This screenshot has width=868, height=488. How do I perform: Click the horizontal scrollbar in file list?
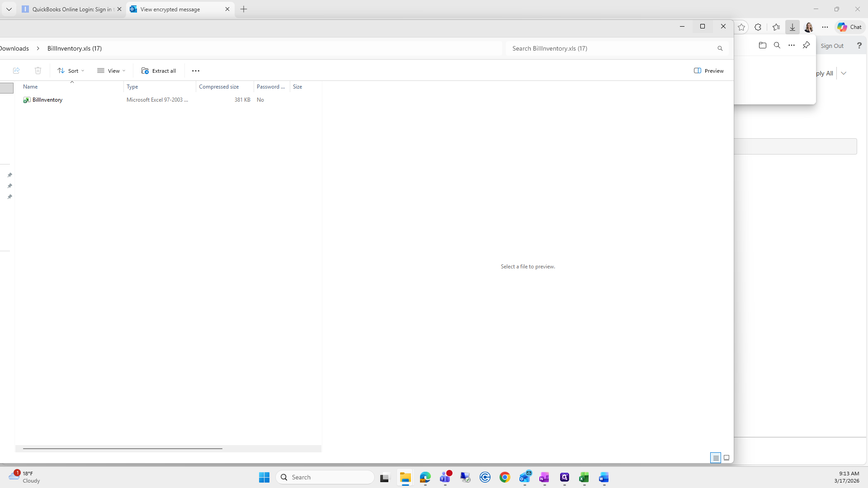pos(123,449)
